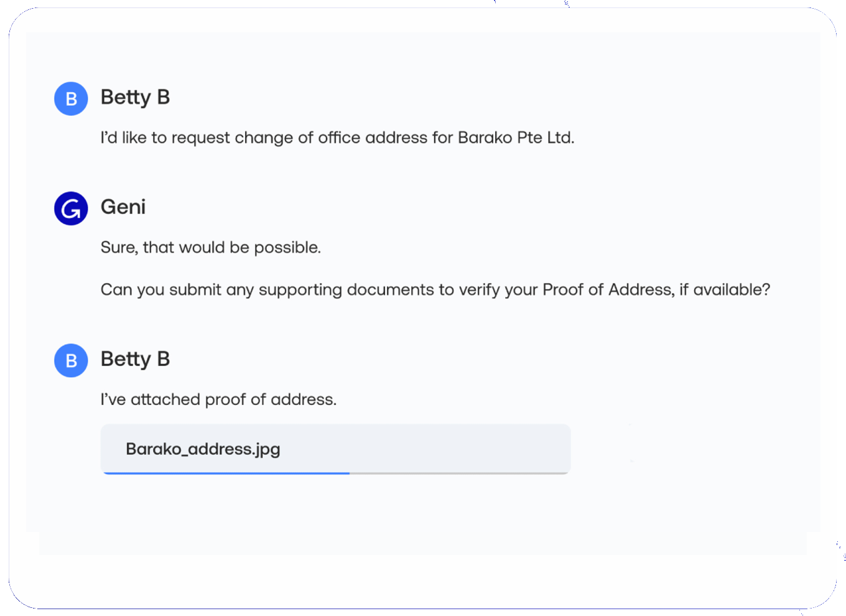Click empty space inside attachment chip right of filename

435,449
